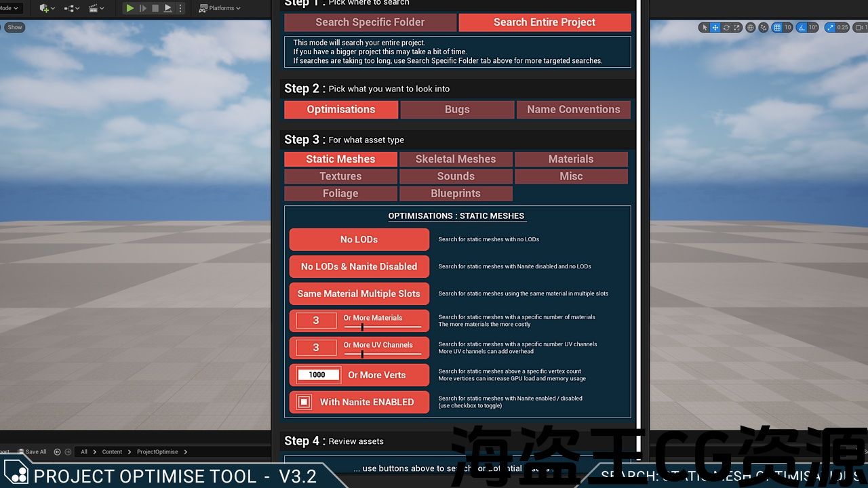Select the scale gizmo tool
Viewport: 868px width, 488px height.
pos(737,28)
